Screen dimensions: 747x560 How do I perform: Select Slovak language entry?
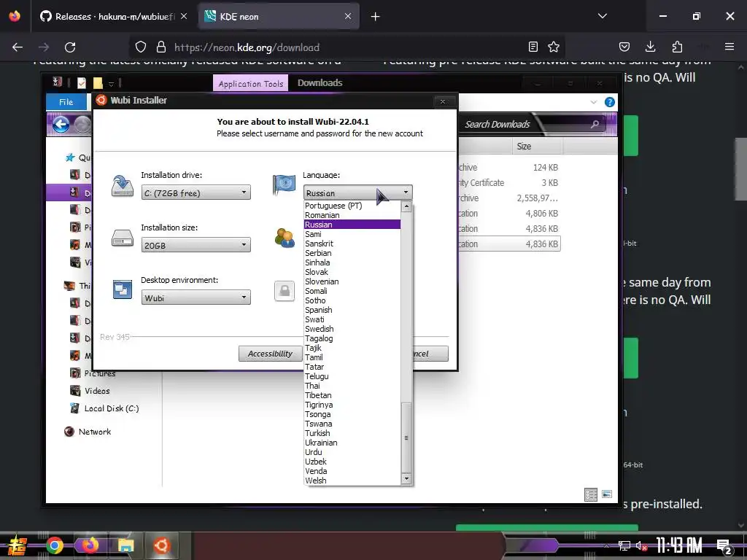click(x=352, y=272)
